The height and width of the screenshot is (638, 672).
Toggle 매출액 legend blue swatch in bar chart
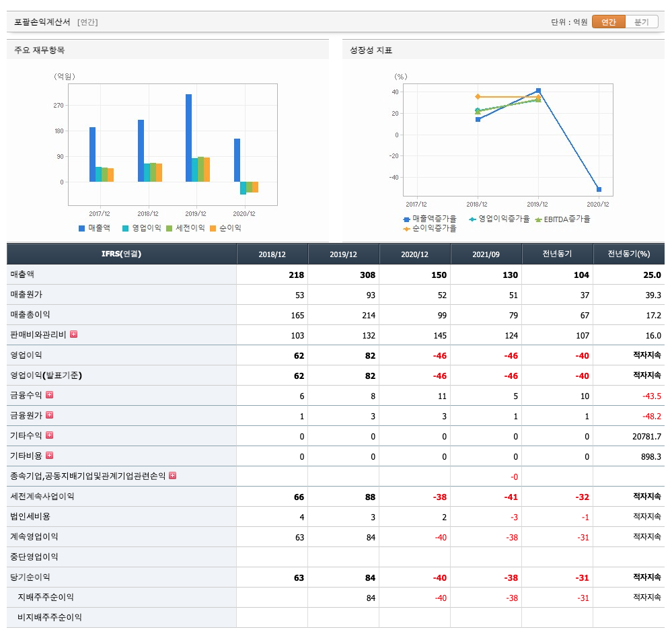81,229
